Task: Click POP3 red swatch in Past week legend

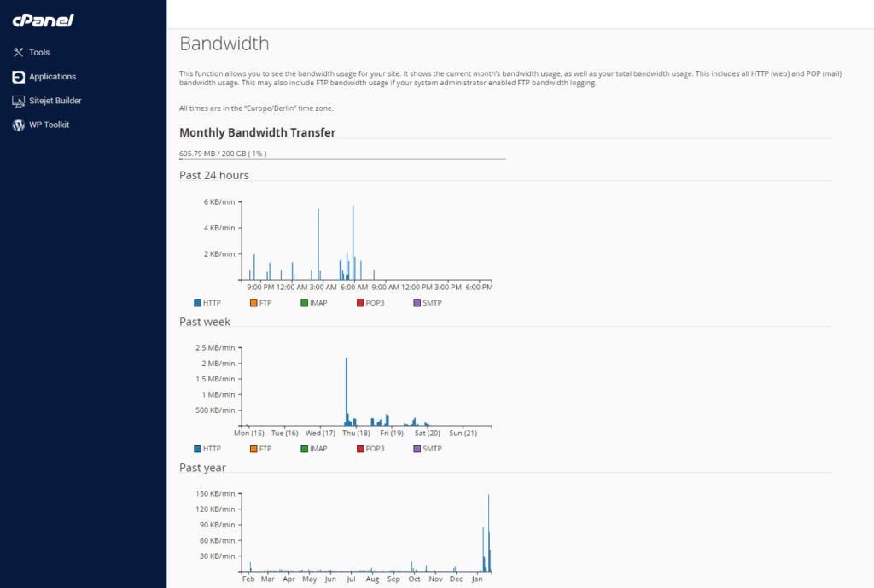Action: point(360,449)
